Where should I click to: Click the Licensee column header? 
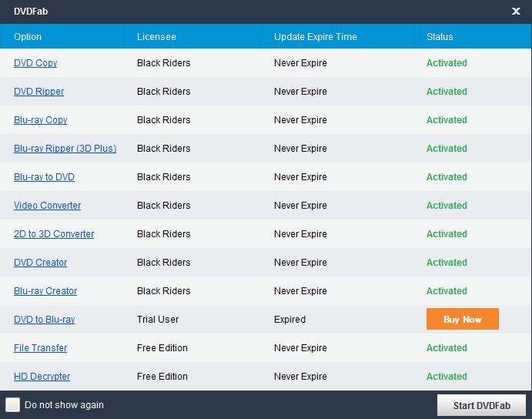click(x=156, y=37)
